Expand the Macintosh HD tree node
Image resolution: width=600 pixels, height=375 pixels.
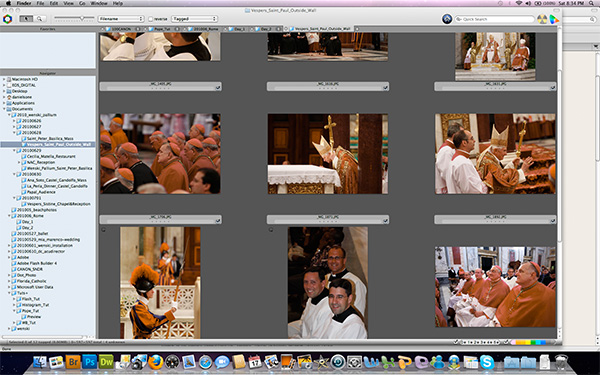coord(4,79)
